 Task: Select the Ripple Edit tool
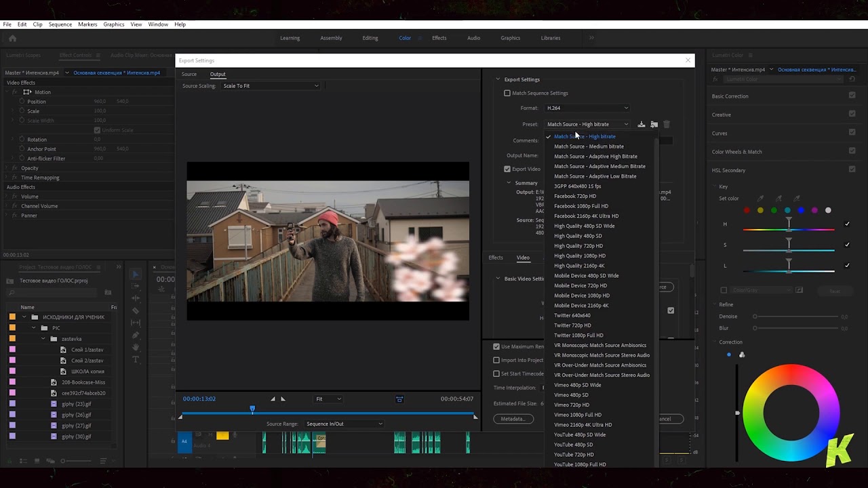136,298
